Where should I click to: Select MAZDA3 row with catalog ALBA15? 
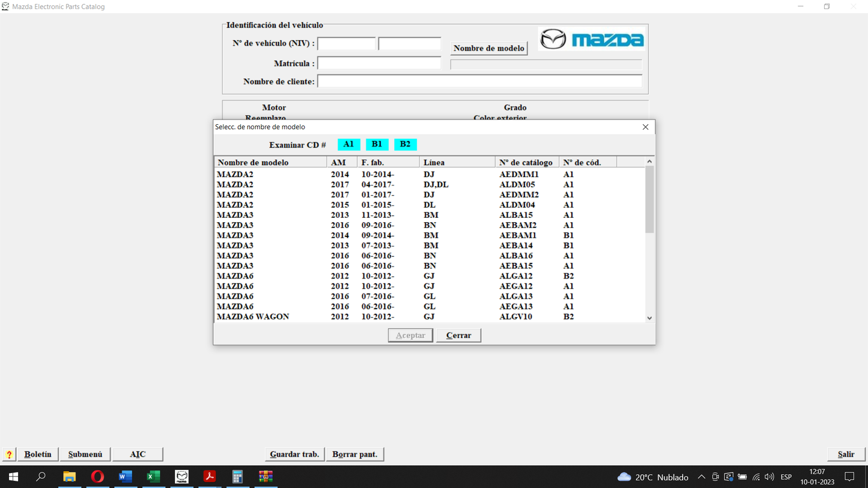(x=429, y=215)
